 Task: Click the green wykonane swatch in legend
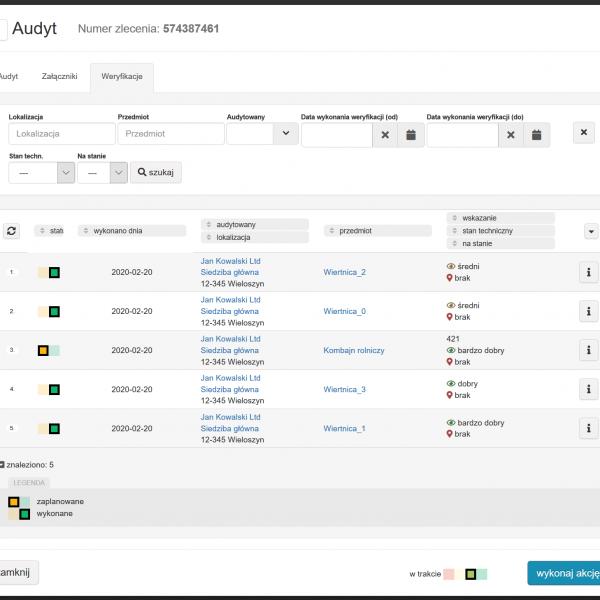pos(25,514)
